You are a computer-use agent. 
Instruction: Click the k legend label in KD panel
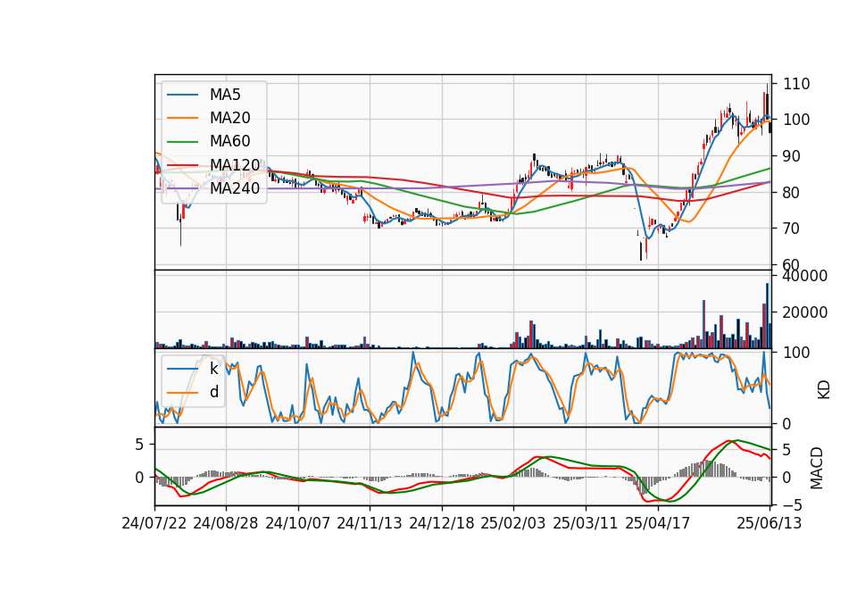(x=213, y=369)
